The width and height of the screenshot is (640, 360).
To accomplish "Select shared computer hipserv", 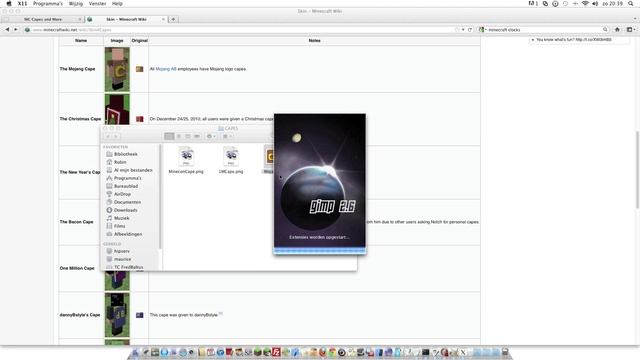I will point(122,251).
